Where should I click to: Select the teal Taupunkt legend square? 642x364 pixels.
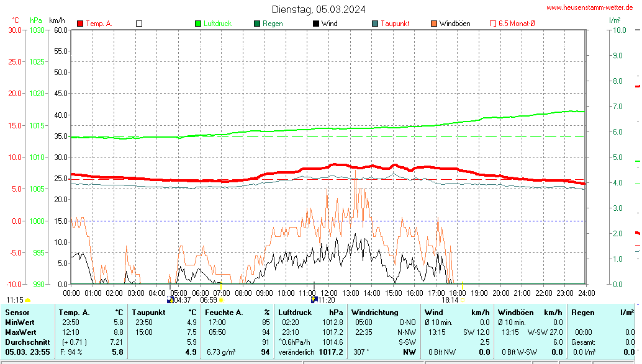click(375, 24)
